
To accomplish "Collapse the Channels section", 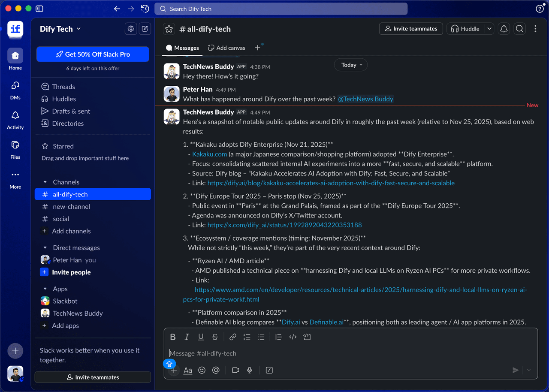I will [45, 182].
